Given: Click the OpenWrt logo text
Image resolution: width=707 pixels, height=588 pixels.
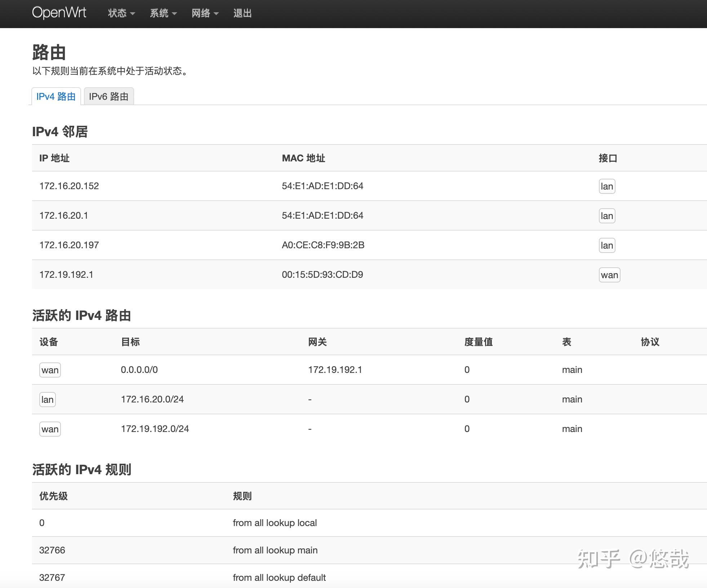Looking at the screenshot, I should pos(59,13).
